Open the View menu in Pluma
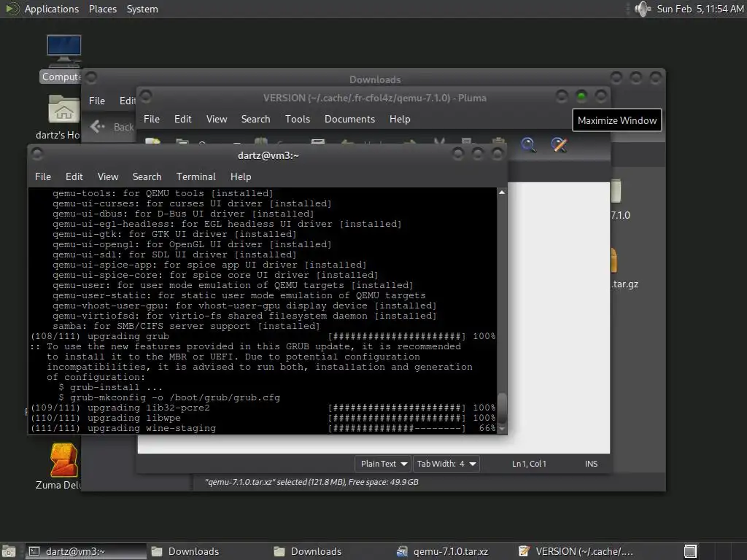The width and height of the screenshot is (747, 560). click(216, 119)
